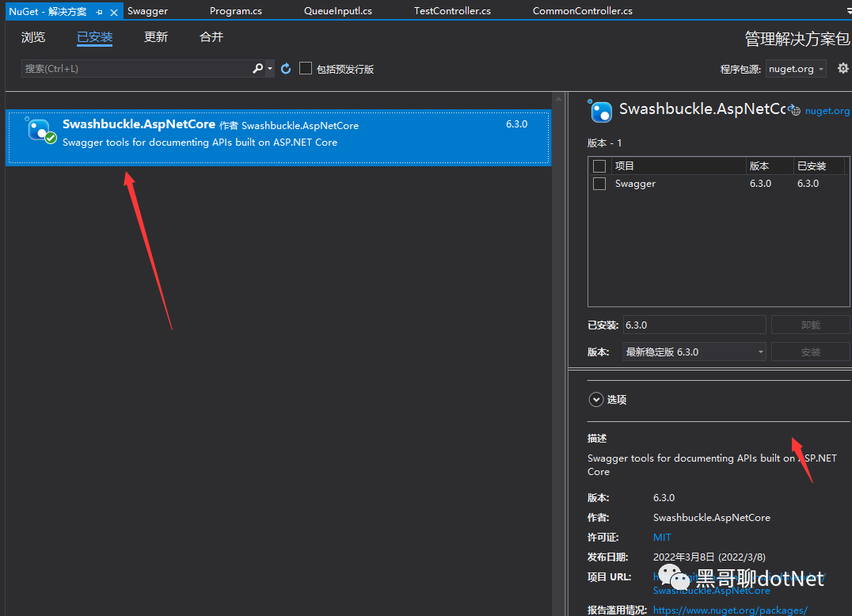This screenshot has height=616, width=852.
Task: Open the package source nuget.org dropdown
Action: [796, 69]
